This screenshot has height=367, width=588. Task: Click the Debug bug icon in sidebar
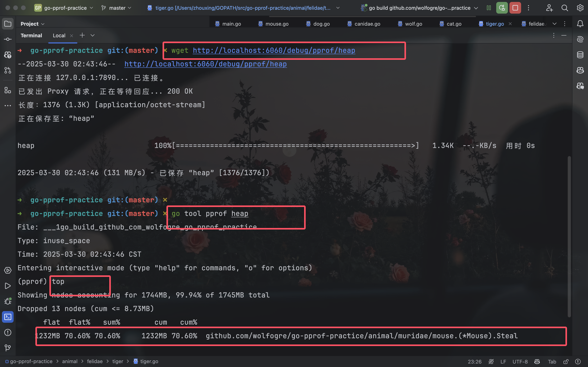coord(8,301)
